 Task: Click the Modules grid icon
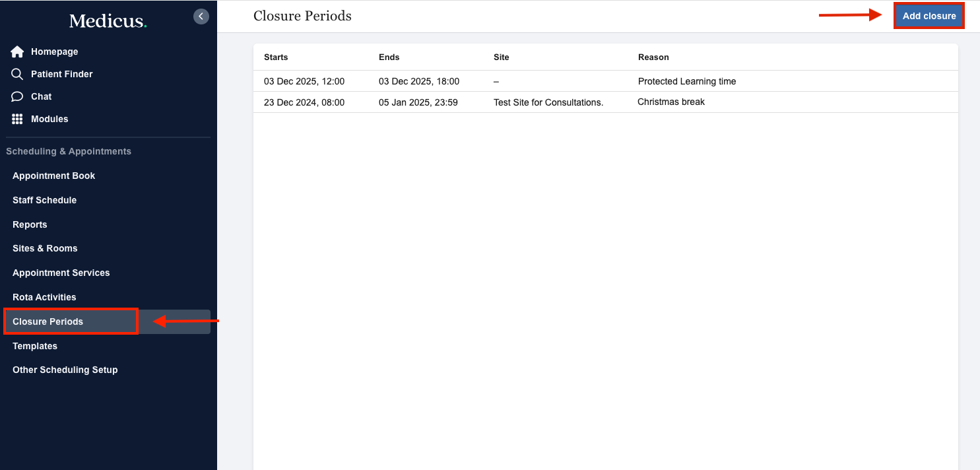pyautogui.click(x=17, y=119)
